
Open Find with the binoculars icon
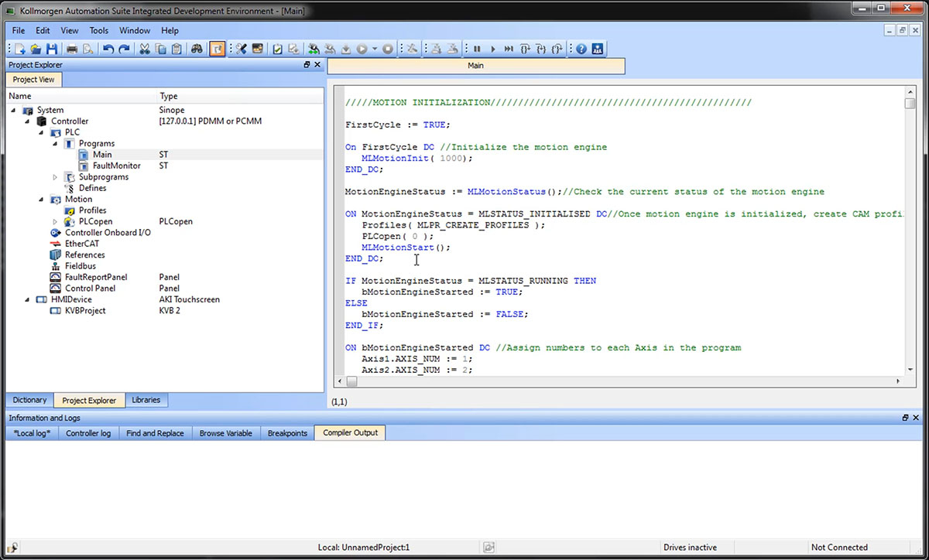197,49
